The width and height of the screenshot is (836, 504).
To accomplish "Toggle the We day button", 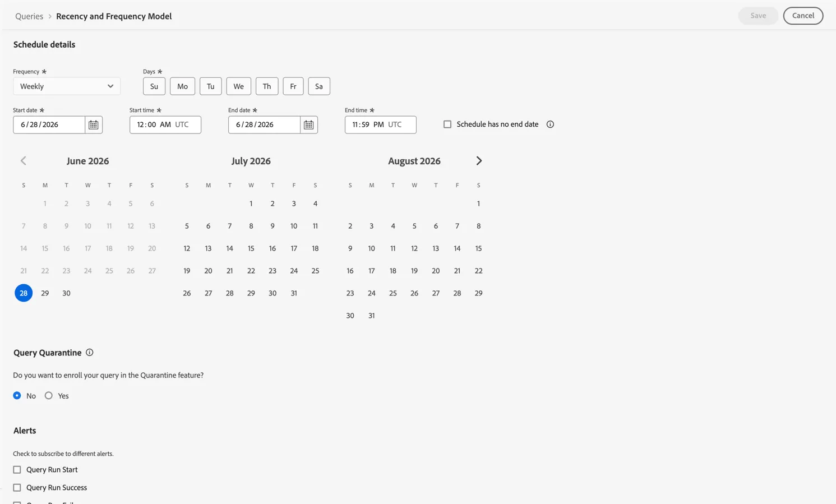I will tap(239, 86).
